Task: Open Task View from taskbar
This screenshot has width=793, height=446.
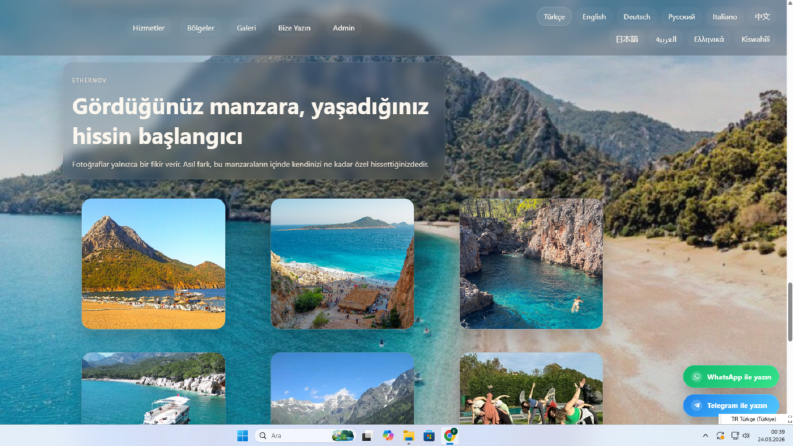Action: (x=367, y=435)
